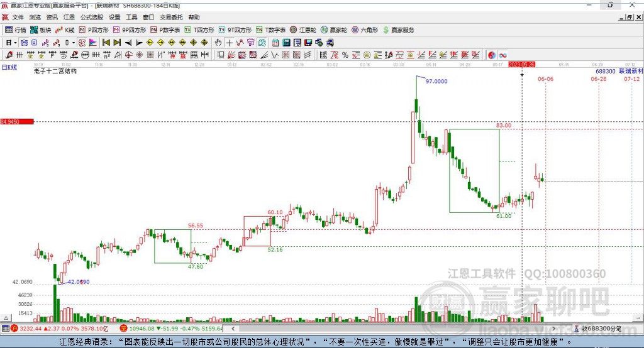The image size is (644, 348).
Task: Click the target crosshair circle icon
Action: point(128,55)
